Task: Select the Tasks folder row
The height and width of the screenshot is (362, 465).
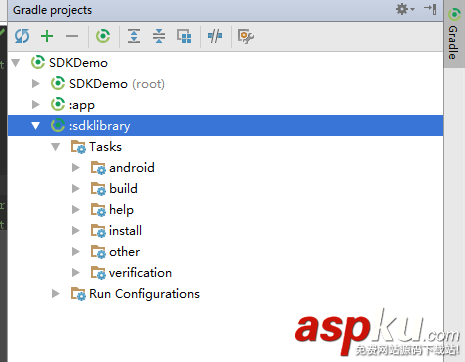Action: [x=225, y=147]
